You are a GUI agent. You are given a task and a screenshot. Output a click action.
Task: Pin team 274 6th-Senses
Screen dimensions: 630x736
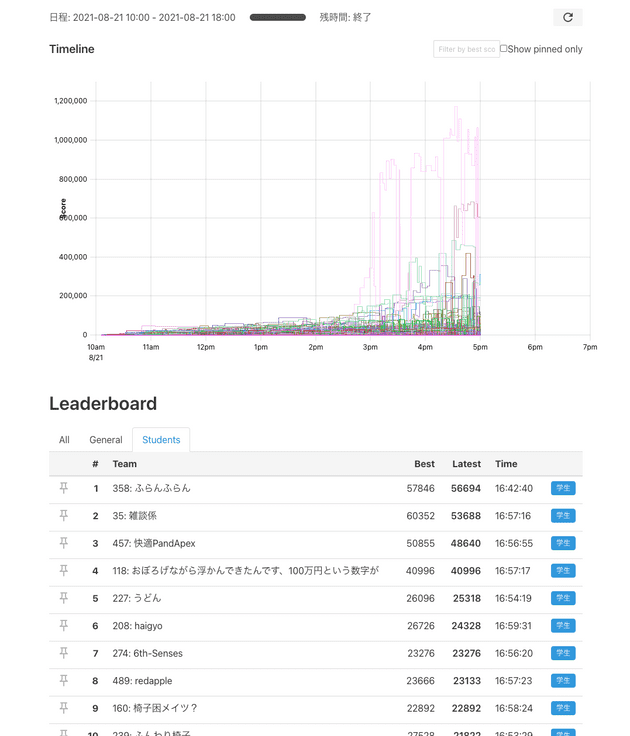click(x=64, y=653)
